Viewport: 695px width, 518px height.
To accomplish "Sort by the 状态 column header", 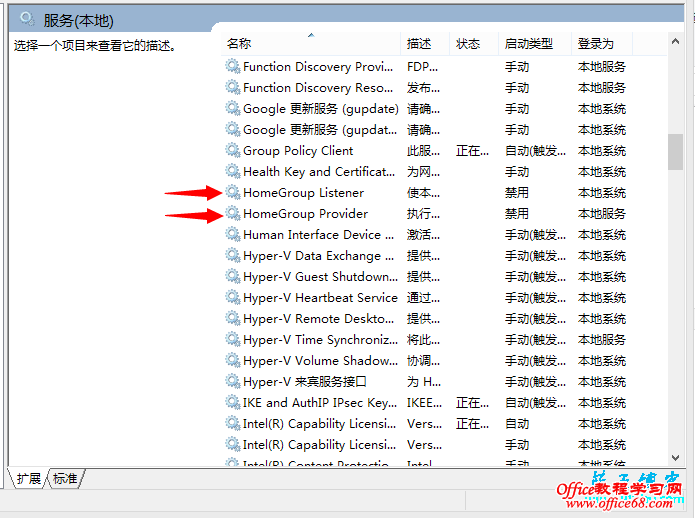I will click(474, 43).
